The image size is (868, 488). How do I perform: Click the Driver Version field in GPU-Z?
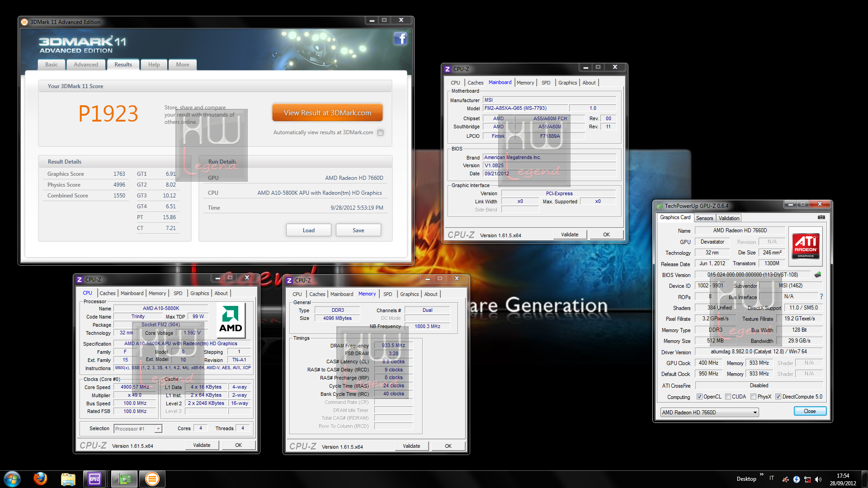(x=759, y=352)
